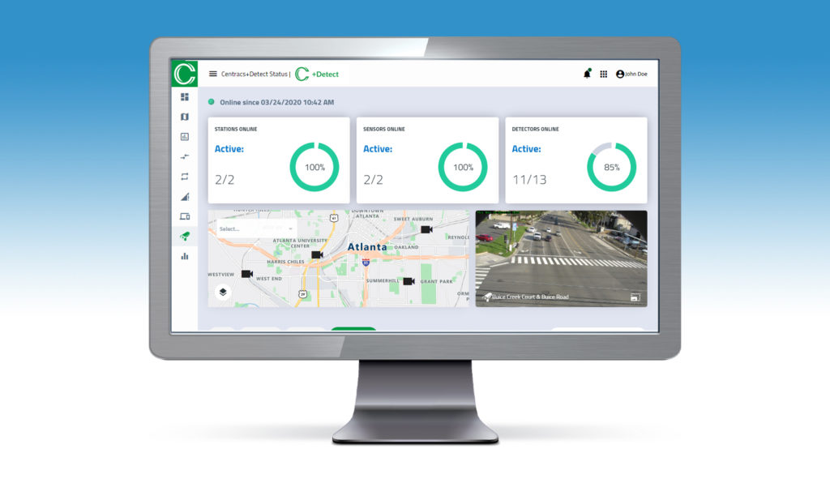Select the map icon in sidebar
This screenshot has height=504, width=830.
[x=185, y=117]
